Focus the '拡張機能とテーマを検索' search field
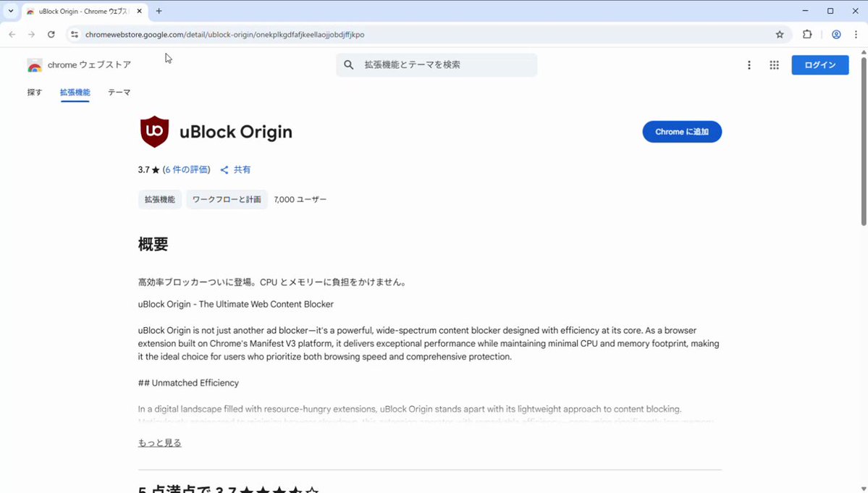The width and height of the screenshot is (868, 493). click(x=437, y=64)
